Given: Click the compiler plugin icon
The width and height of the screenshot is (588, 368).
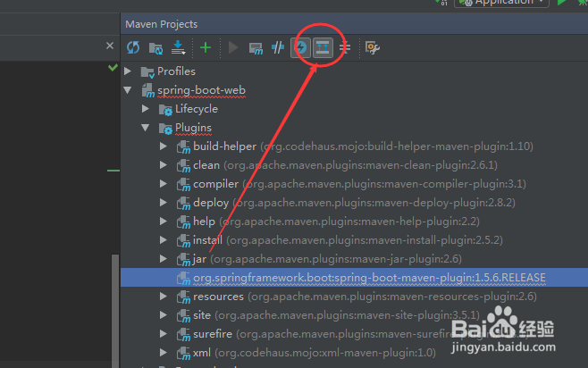Looking at the screenshot, I should click(183, 184).
